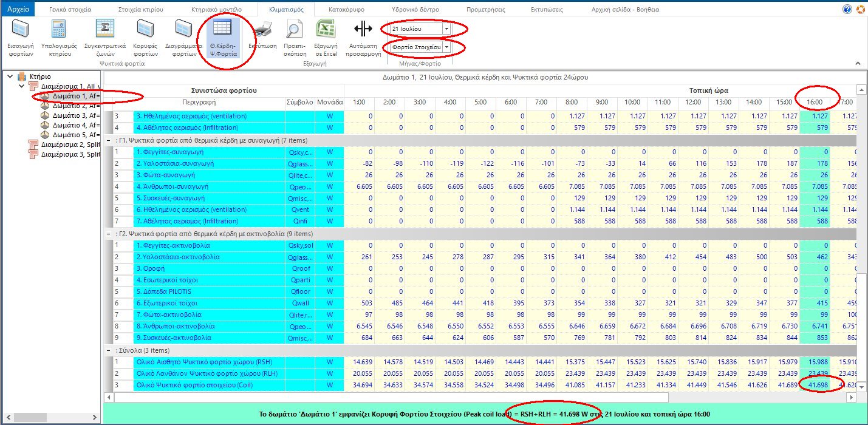
Task: Export results via Εξαγωγή σε Excel
Action: point(326,36)
